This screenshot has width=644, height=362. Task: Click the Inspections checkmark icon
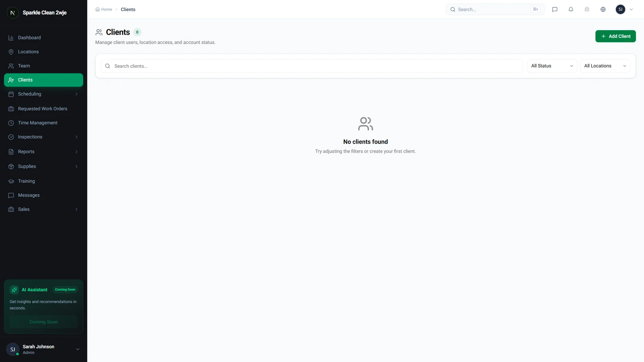(x=11, y=137)
